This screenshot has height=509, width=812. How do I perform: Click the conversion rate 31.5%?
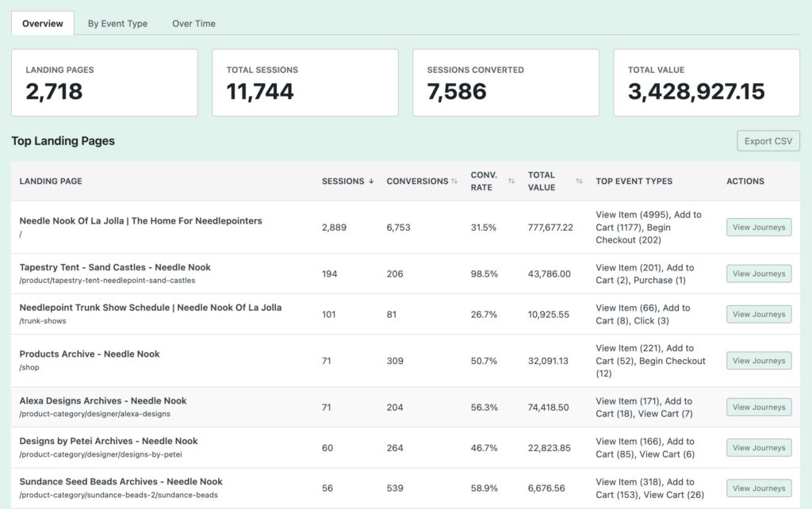click(x=483, y=228)
